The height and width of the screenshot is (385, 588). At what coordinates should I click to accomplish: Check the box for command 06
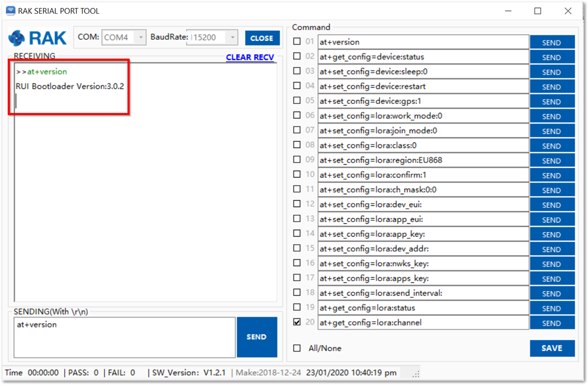coord(297,115)
